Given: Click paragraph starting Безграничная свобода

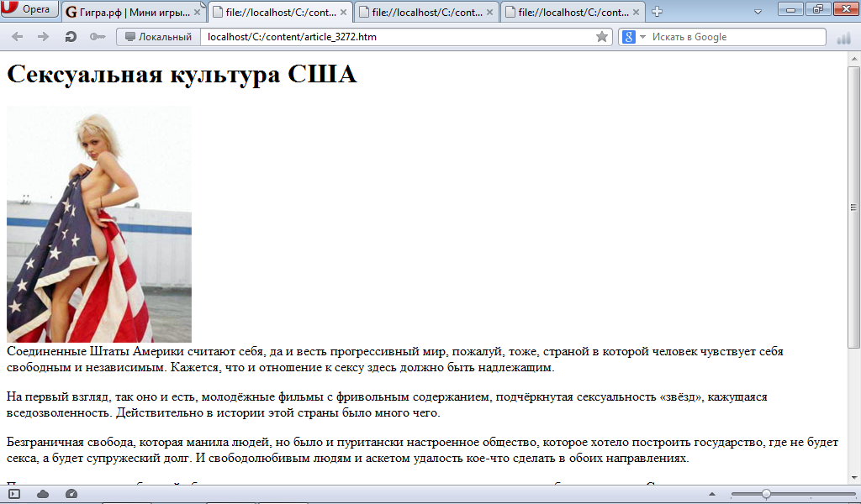Looking at the screenshot, I should click(422, 449).
